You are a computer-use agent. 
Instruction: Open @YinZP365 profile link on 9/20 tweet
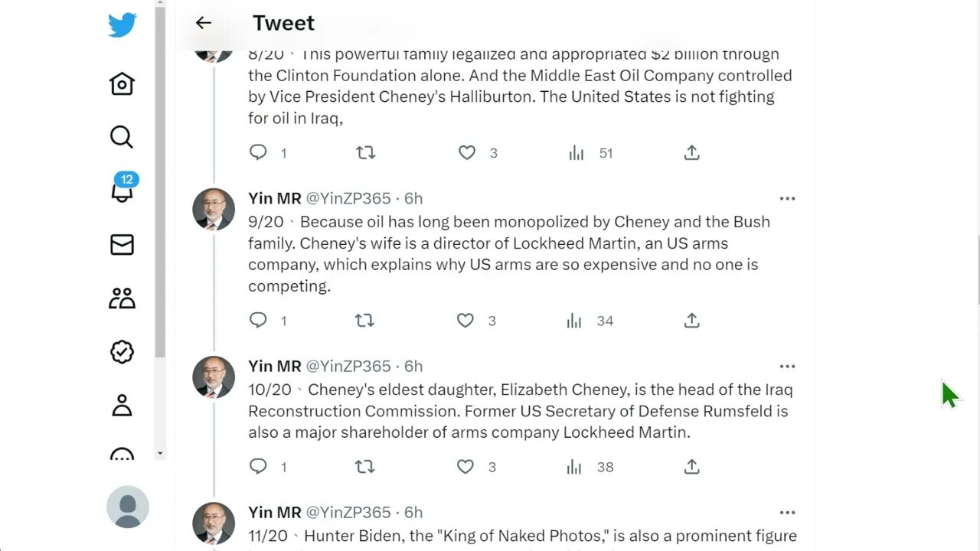[348, 198]
